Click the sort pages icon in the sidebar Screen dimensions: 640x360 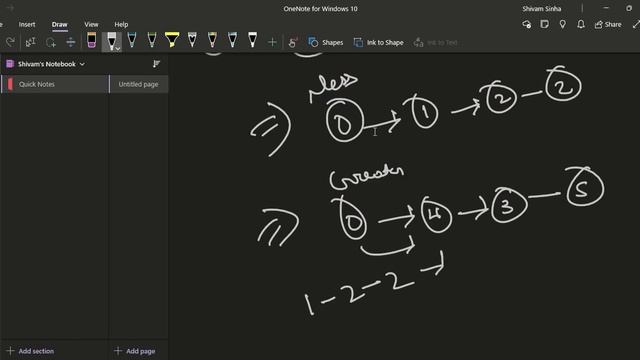pos(156,64)
